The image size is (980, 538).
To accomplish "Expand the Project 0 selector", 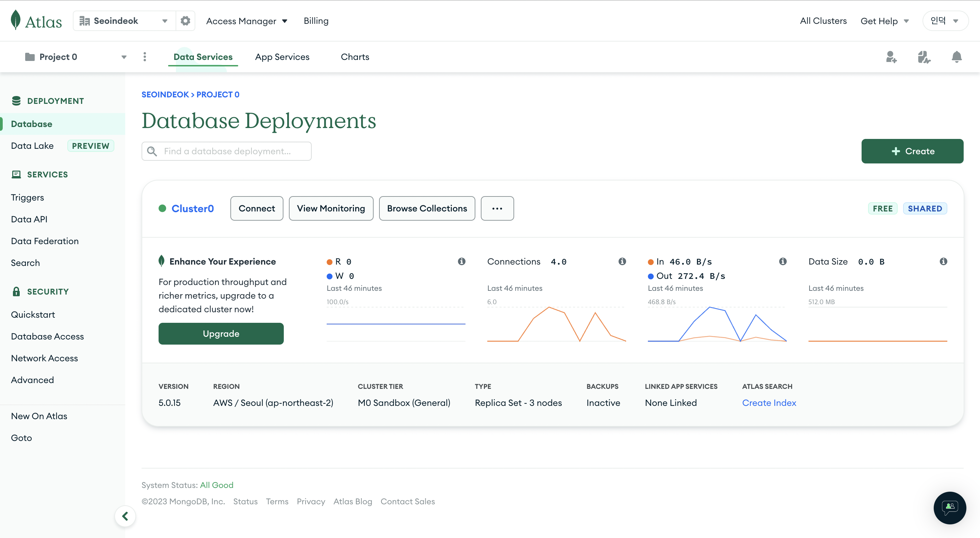I will 76,57.
